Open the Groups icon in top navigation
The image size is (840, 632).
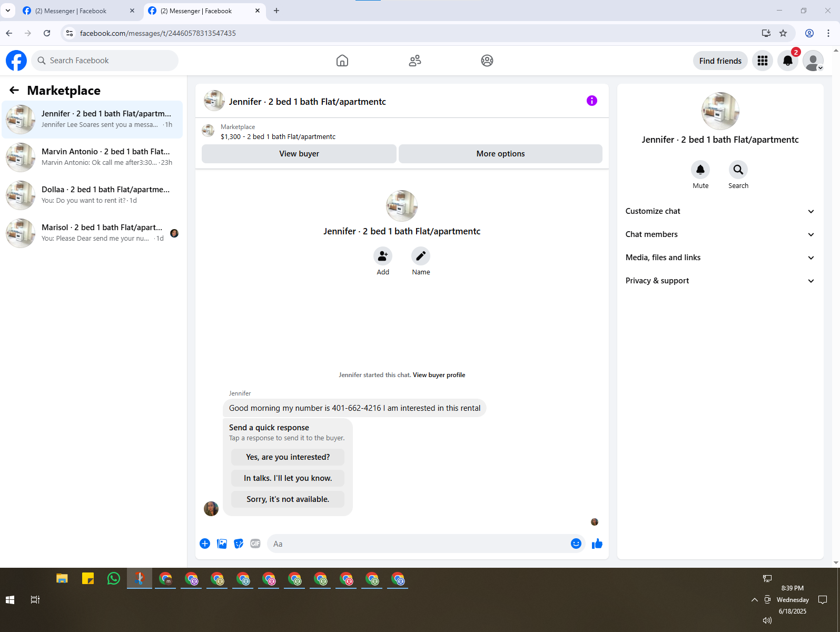coord(487,61)
